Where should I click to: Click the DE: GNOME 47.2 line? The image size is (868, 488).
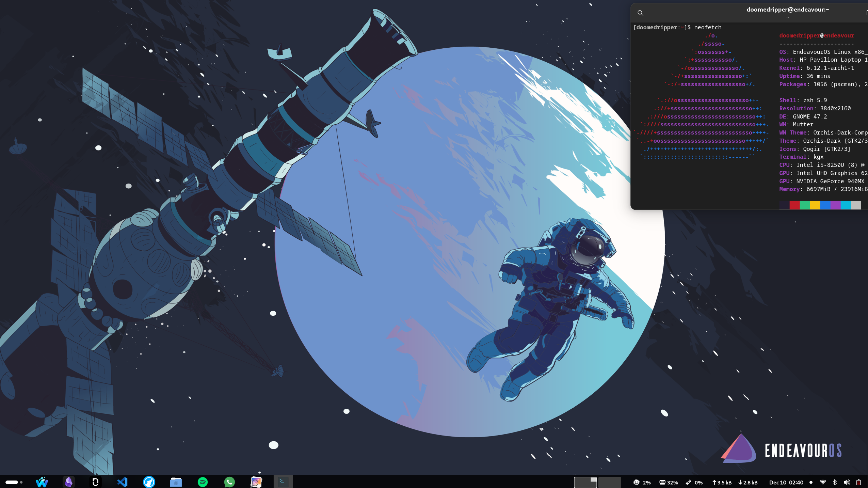(803, 116)
